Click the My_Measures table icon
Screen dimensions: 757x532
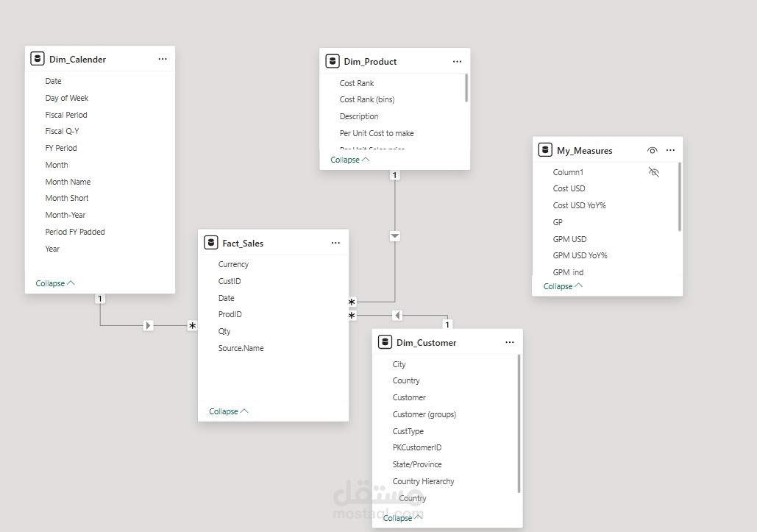click(545, 150)
